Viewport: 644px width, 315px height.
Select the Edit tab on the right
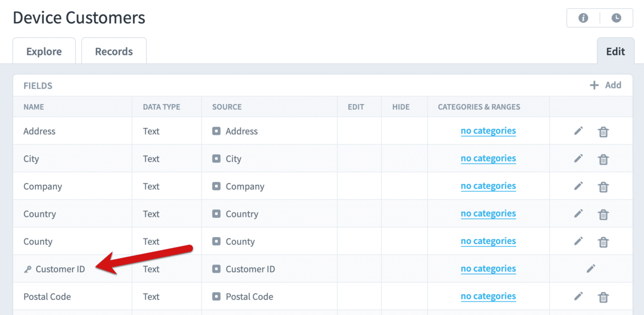coord(615,51)
